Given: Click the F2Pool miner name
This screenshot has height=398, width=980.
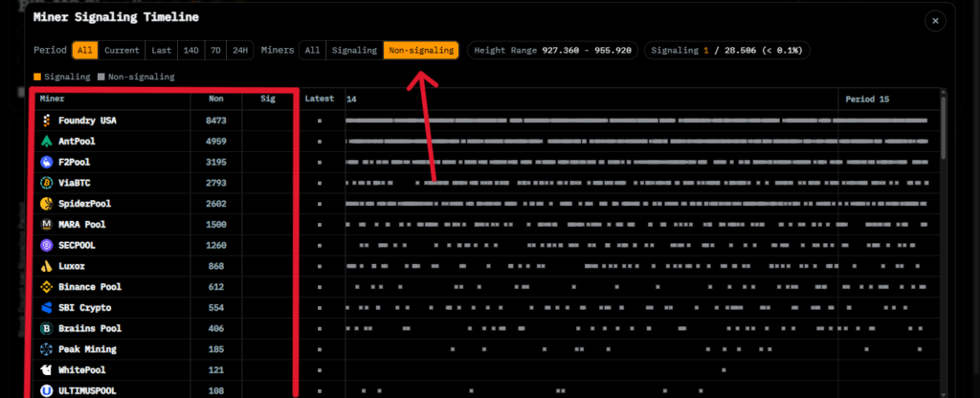Looking at the screenshot, I should (75, 162).
